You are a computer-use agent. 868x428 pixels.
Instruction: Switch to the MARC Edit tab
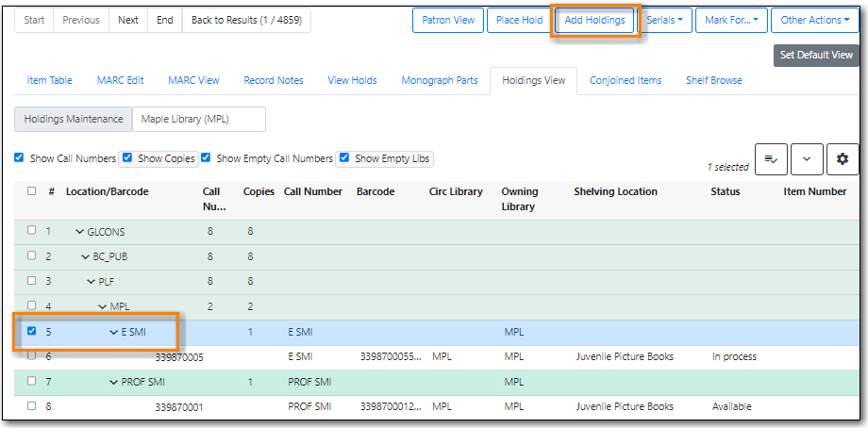[x=120, y=80]
